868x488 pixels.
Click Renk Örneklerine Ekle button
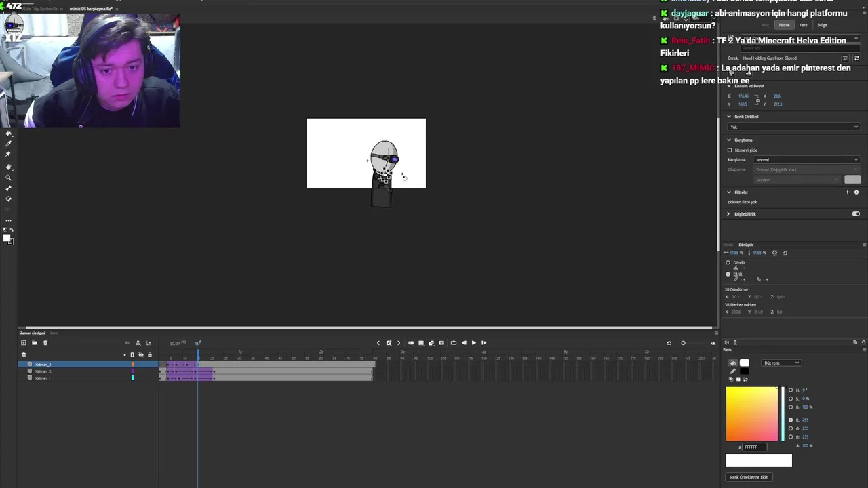[749, 477]
